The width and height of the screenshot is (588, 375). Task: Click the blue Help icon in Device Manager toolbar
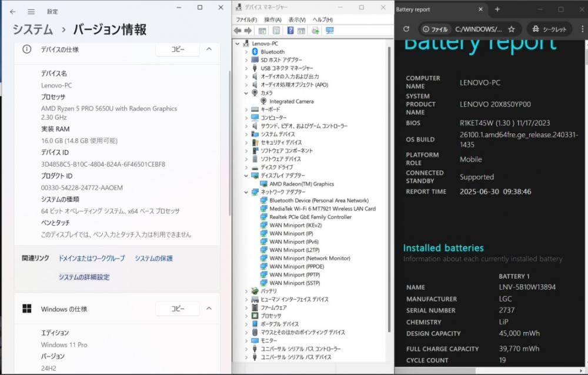point(290,31)
